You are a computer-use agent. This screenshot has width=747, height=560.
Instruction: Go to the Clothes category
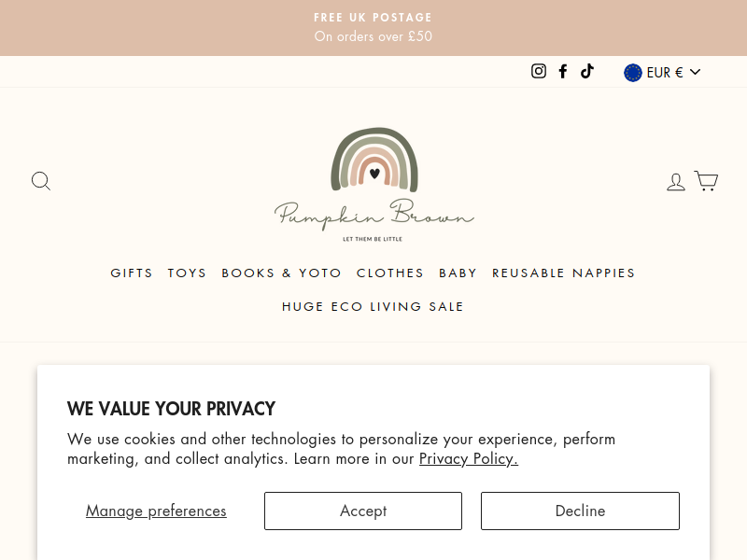(390, 273)
